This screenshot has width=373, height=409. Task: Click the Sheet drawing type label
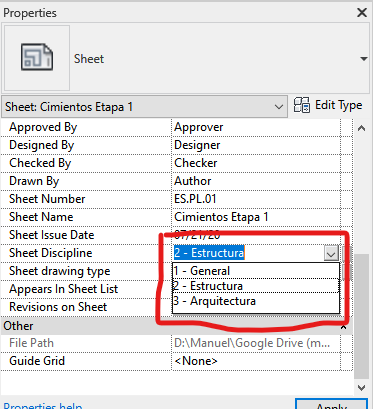coord(60,271)
